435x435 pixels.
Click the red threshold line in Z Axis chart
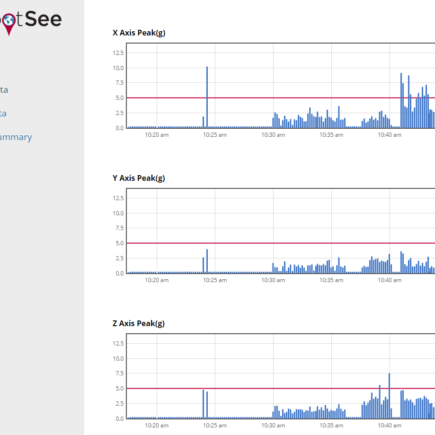281,388
